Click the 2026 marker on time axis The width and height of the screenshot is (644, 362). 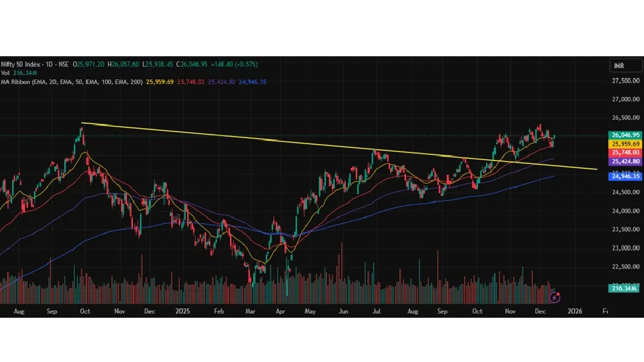coord(574,310)
